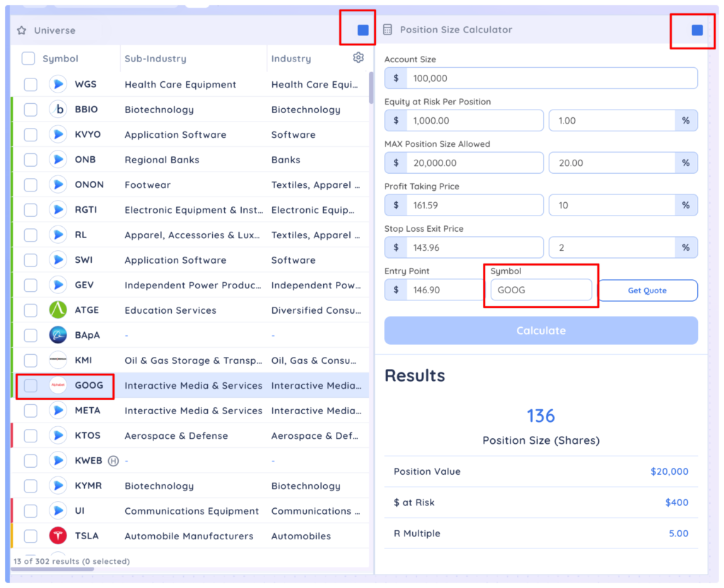Open column settings gear icon
724x588 pixels.
pyautogui.click(x=358, y=58)
